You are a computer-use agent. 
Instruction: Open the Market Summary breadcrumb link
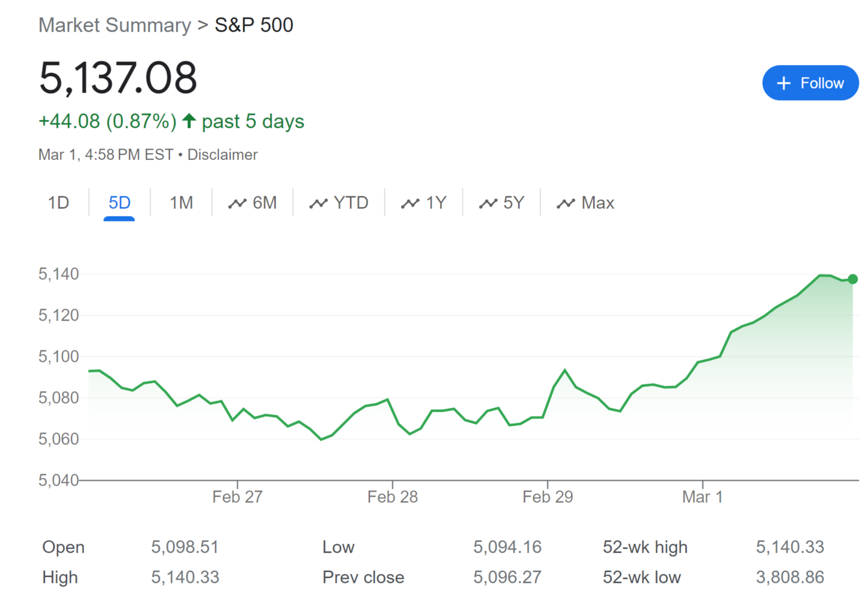point(115,25)
